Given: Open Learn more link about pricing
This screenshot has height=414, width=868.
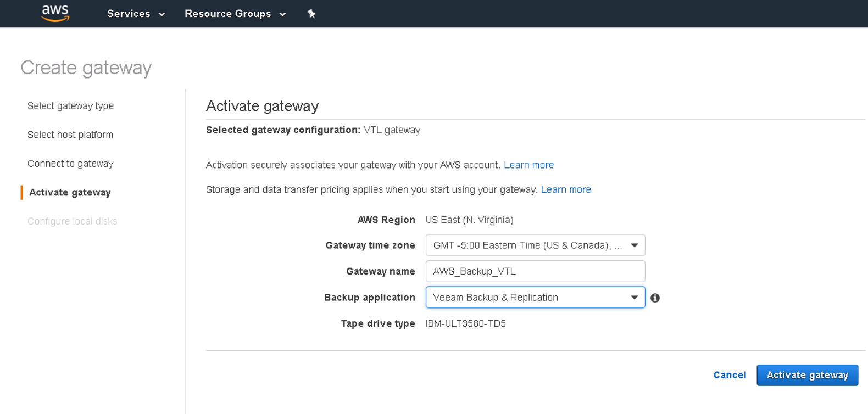Looking at the screenshot, I should coord(566,189).
